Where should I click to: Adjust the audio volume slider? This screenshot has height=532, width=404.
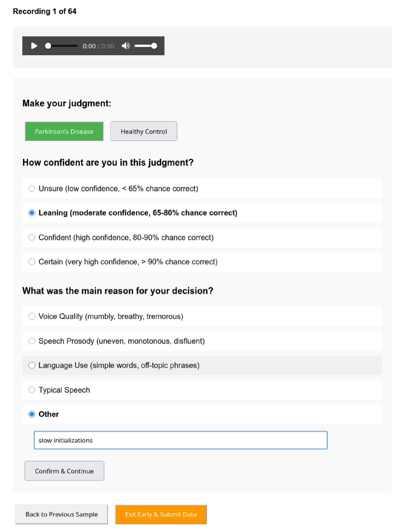pyautogui.click(x=145, y=46)
